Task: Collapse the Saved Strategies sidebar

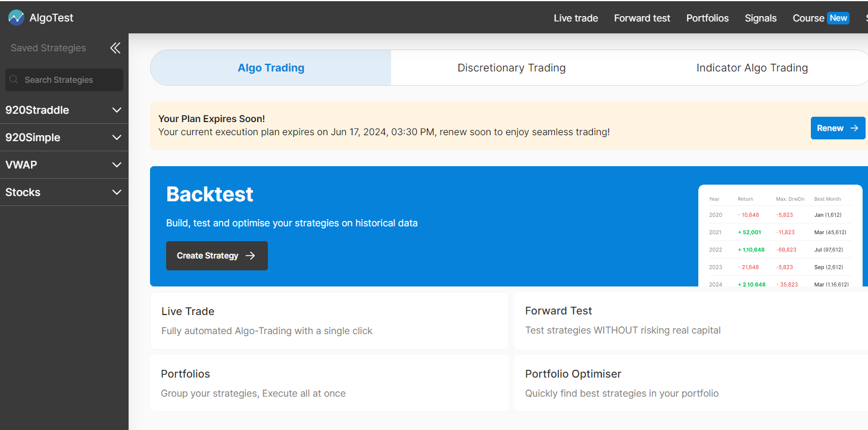Action: [x=115, y=48]
